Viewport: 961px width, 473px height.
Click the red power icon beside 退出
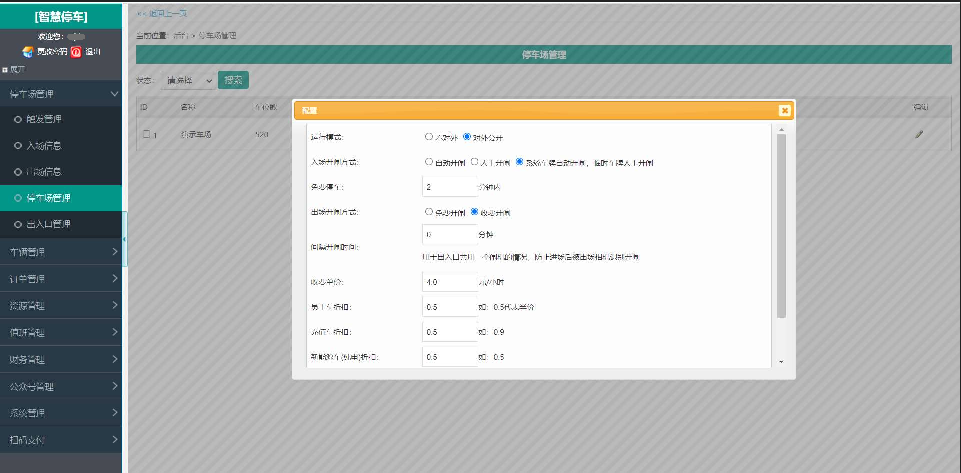(x=76, y=52)
